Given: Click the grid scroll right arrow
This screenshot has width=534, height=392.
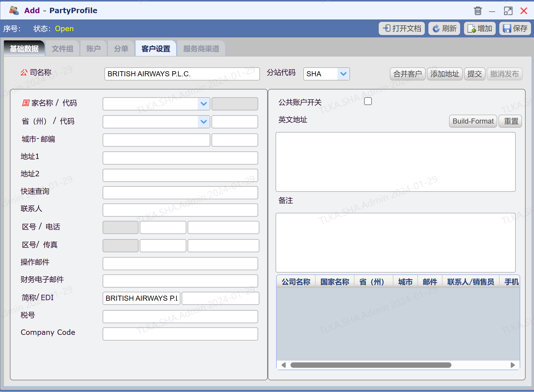Looking at the screenshot, I should 513,365.
